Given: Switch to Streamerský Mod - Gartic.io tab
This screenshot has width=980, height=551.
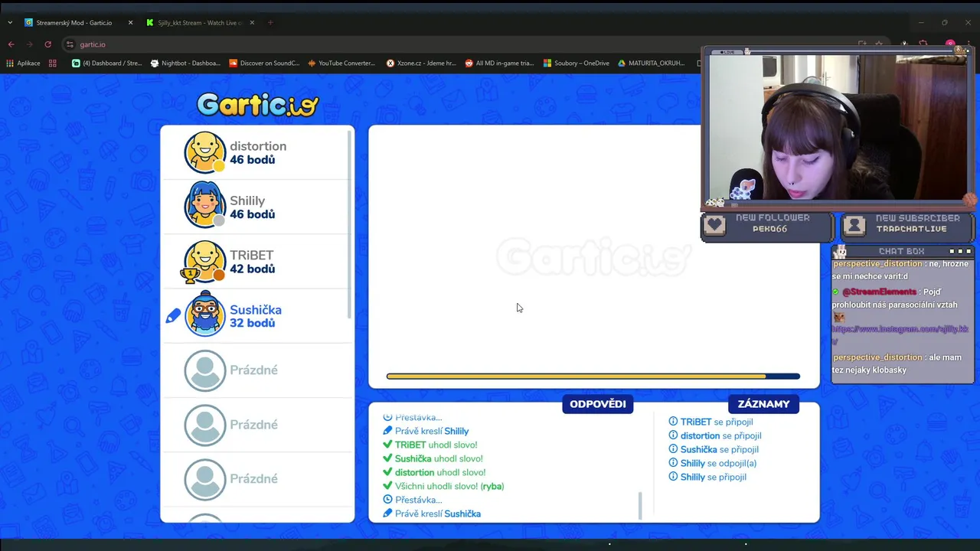Looking at the screenshot, I should click(75, 23).
